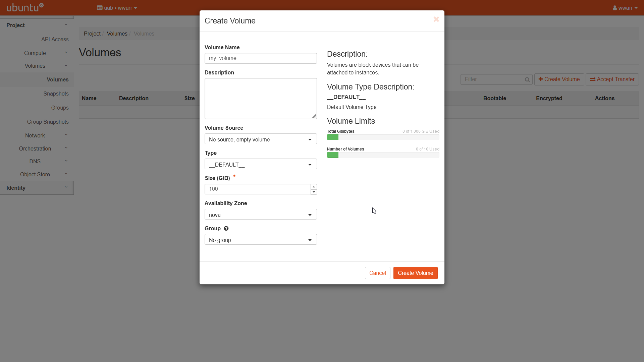Collapse the Volumes sidebar group

point(37,66)
